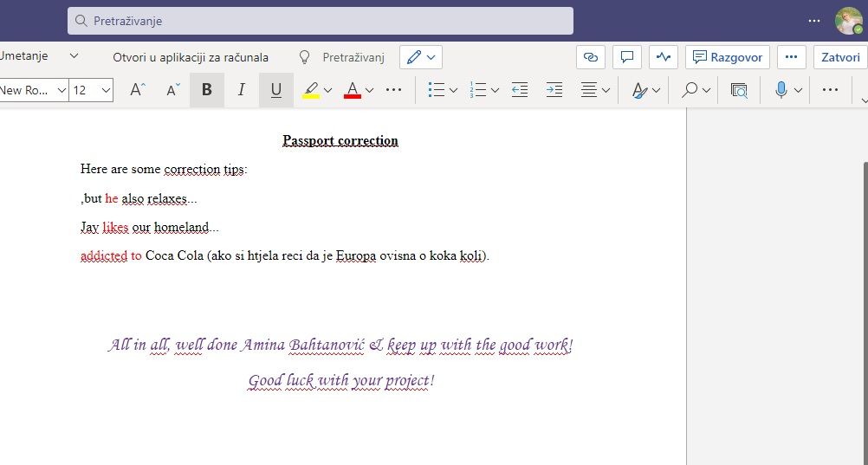This screenshot has height=465, width=868.
Task: Click the Pretraživanje search field
Action: (x=321, y=21)
